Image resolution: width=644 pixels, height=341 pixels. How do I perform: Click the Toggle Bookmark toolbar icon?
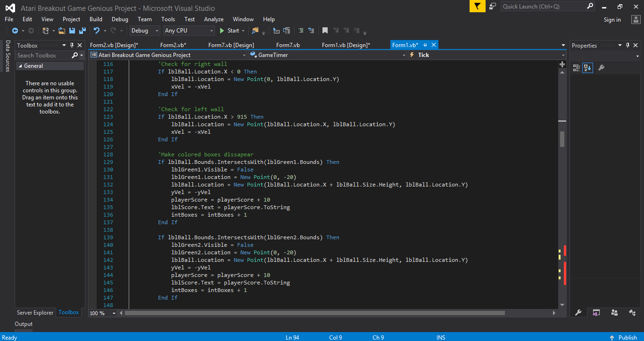click(325, 31)
